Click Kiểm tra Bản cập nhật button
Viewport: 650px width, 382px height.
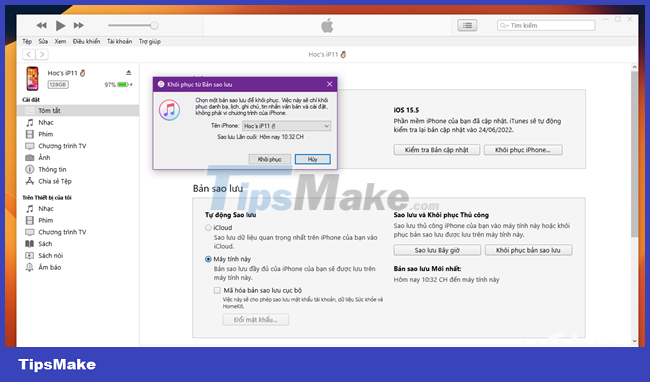(x=437, y=150)
